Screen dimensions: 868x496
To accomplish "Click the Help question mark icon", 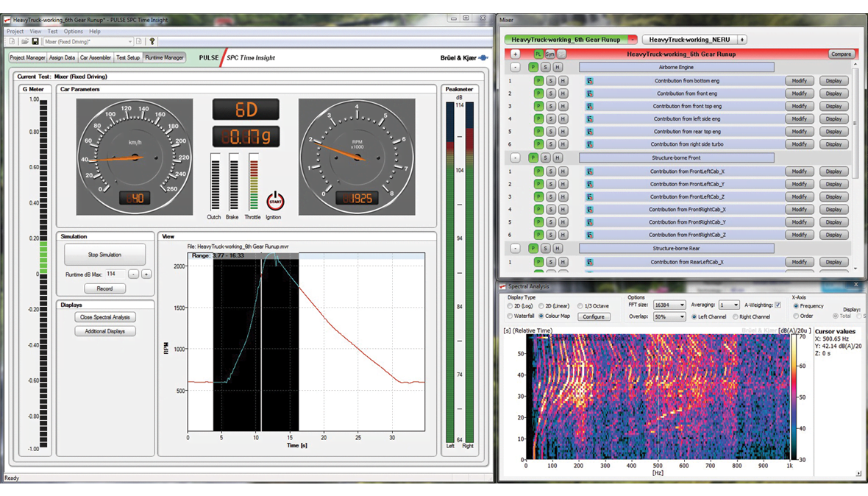I will (152, 42).
